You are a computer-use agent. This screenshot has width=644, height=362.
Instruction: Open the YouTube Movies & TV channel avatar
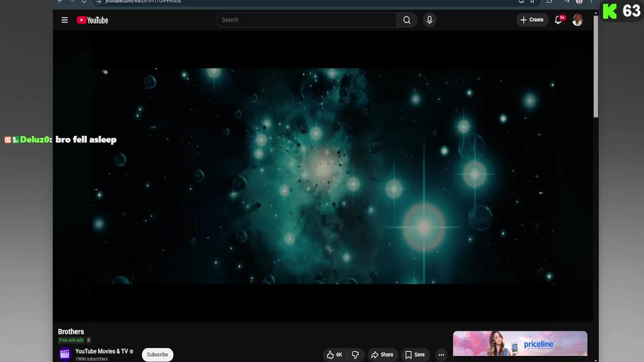click(65, 354)
